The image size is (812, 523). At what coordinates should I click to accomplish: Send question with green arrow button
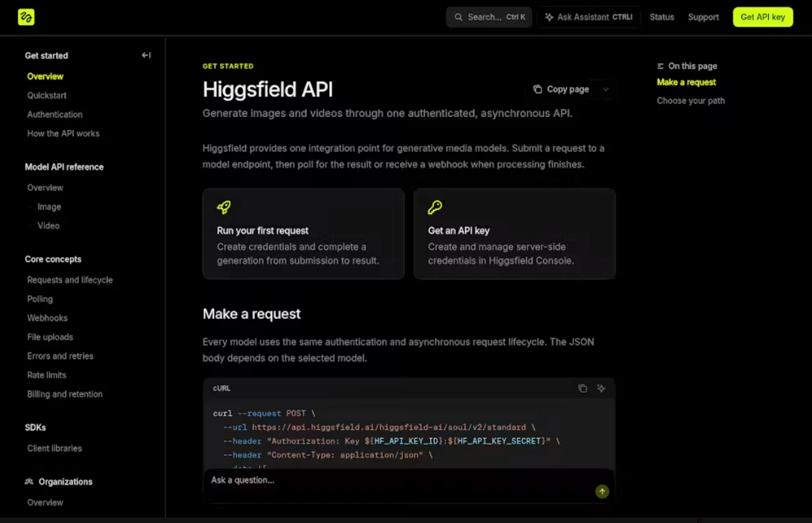pyautogui.click(x=602, y=492)
